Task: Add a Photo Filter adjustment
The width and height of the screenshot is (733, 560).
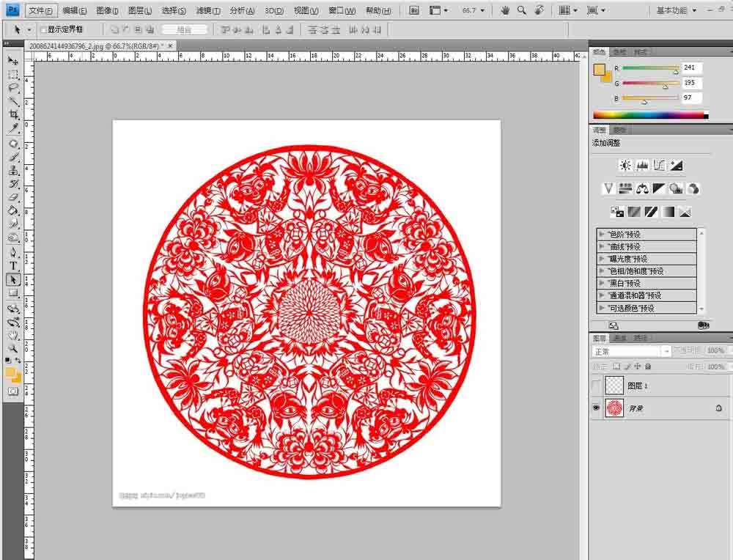Action: coord(676,188)
